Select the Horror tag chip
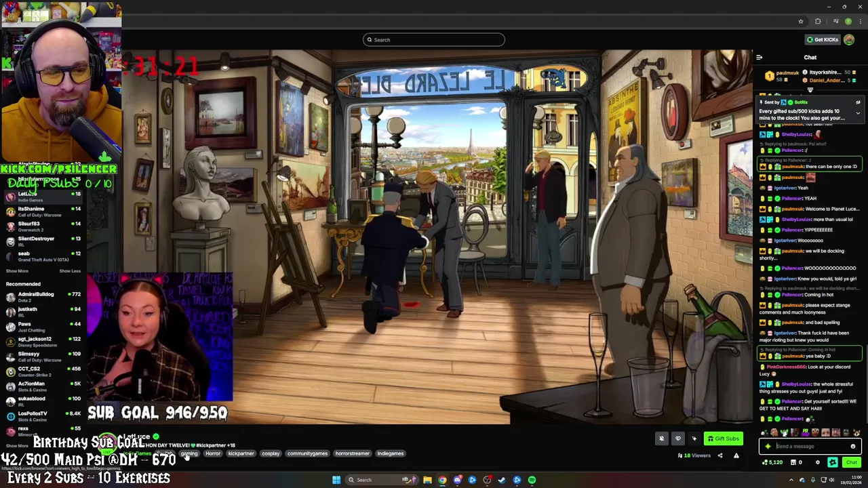Viewport: 868px width, 488px height. pos(213,453)
